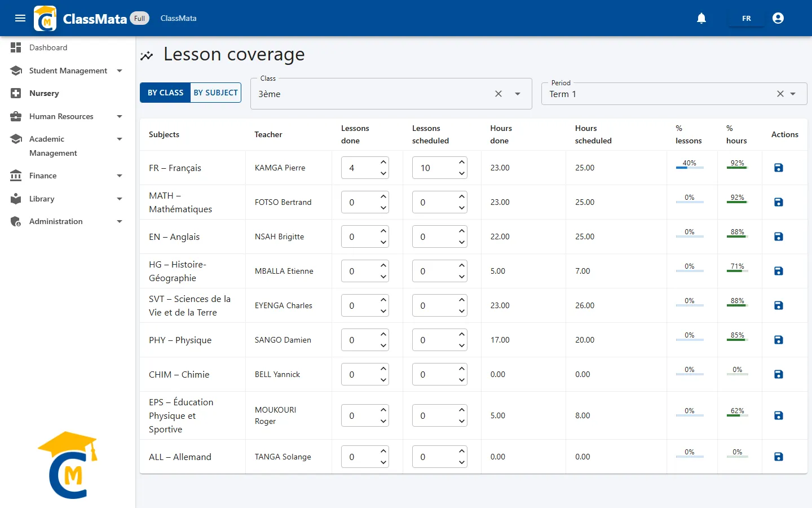Click teacher name MOUKOURI Roger
Viewport: 812px width, 508px height.
pyautogui.click(x=275, y=415)
